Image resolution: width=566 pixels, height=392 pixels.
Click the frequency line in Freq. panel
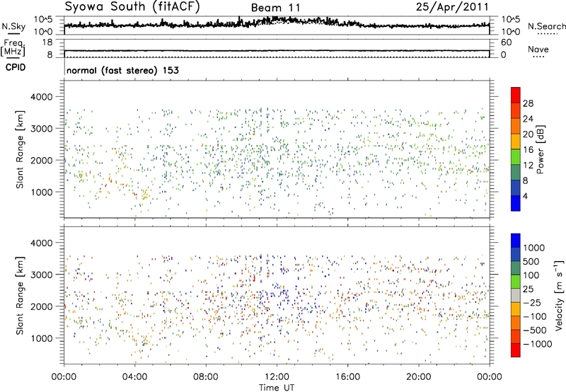point(277,50)
